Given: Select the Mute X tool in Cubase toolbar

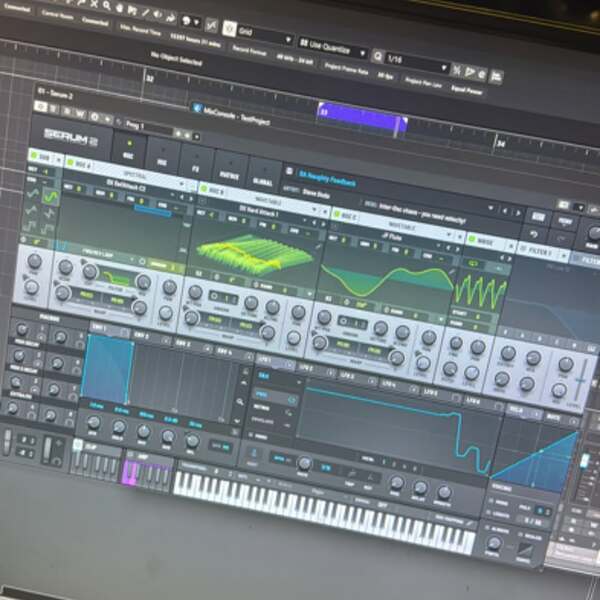Looking at the screenshot, I should tap(94, 4).
